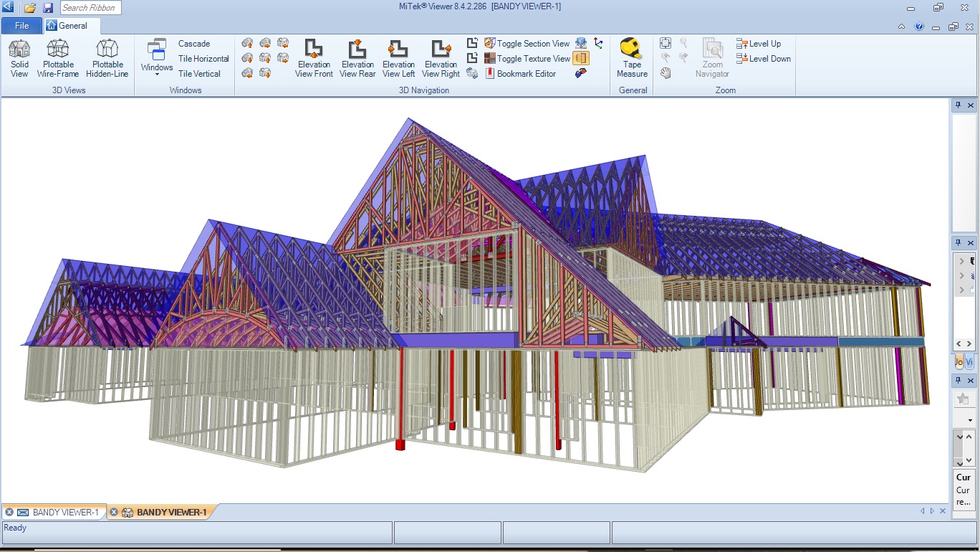Toggle Texture View display
This screenshot has height=552, width=980.
point(527,59)
